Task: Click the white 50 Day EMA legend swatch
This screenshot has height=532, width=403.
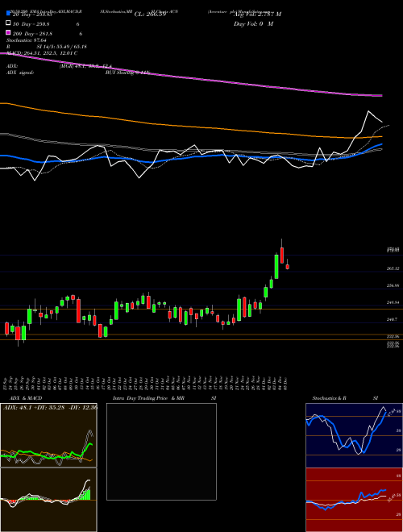Action: (x=8, y=23)
